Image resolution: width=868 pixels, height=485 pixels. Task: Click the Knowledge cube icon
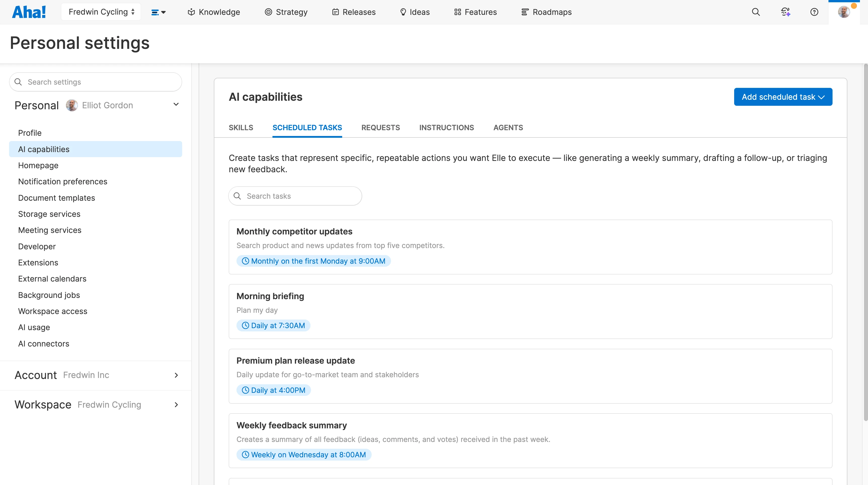pos(191,12)
